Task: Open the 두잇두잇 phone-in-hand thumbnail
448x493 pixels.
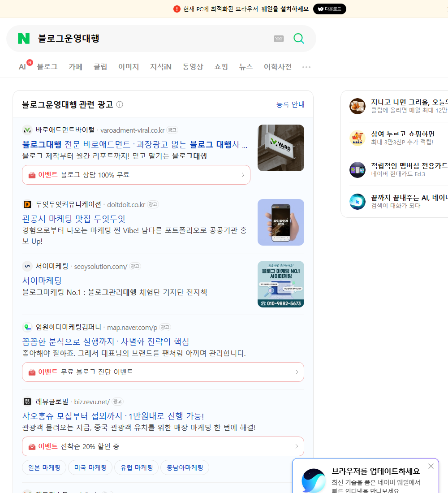Action: (281, 222)
